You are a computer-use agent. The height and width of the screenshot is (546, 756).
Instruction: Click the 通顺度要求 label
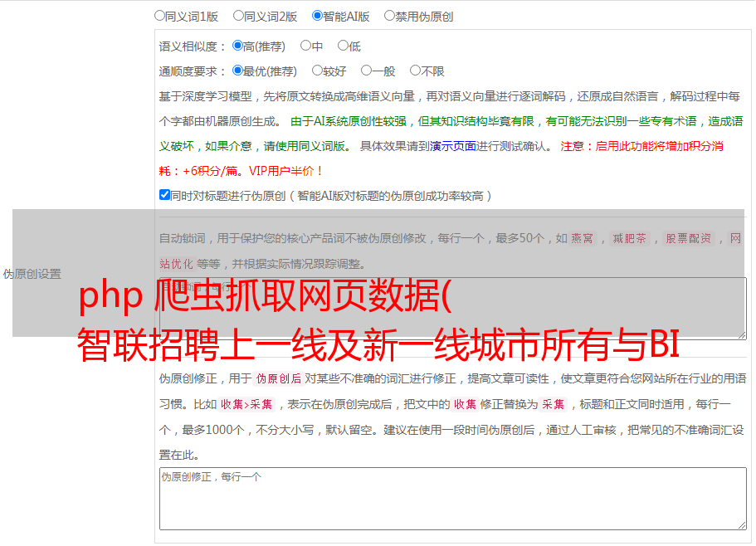(193, 71)
